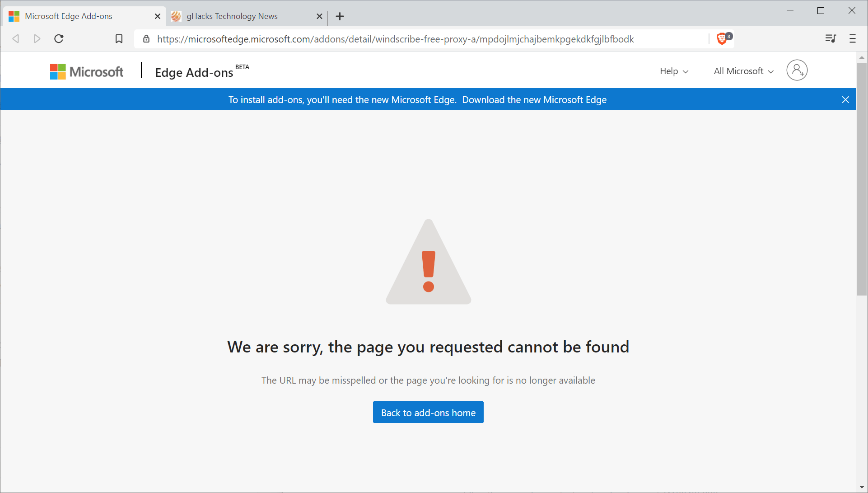868x493 pixels.
Task: Open the browser hamburger menu
Action: 852,39
